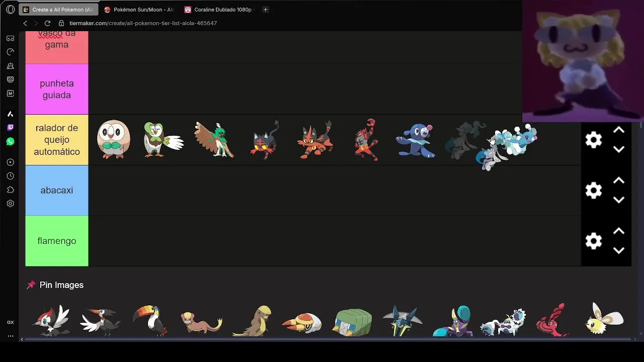Move abacaxi row down

coord(619,200)
